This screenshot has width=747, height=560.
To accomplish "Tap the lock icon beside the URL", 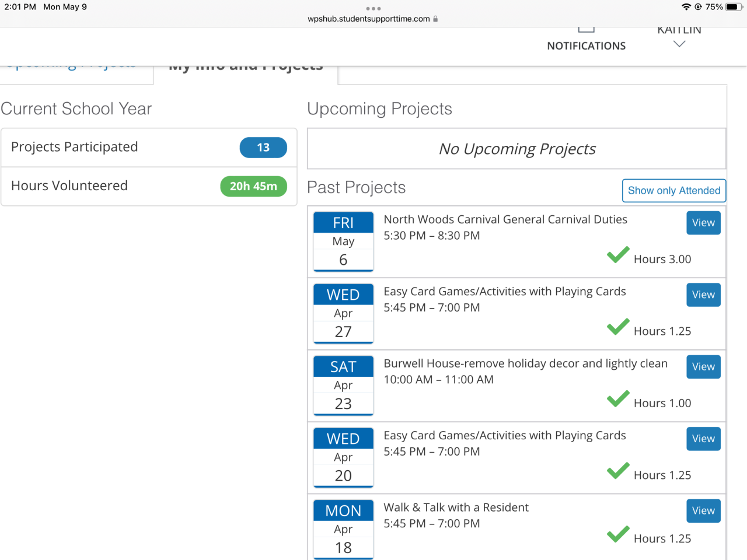I will point(435,19).
